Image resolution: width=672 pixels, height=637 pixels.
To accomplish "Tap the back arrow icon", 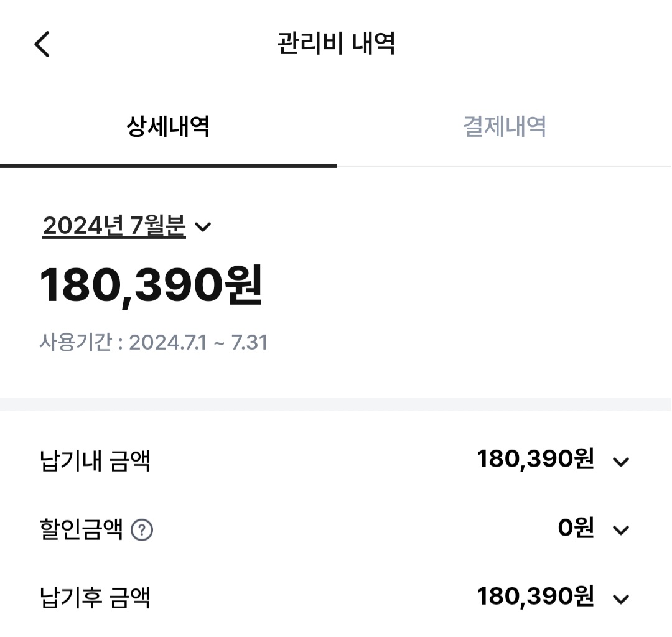I will [42, 44].
